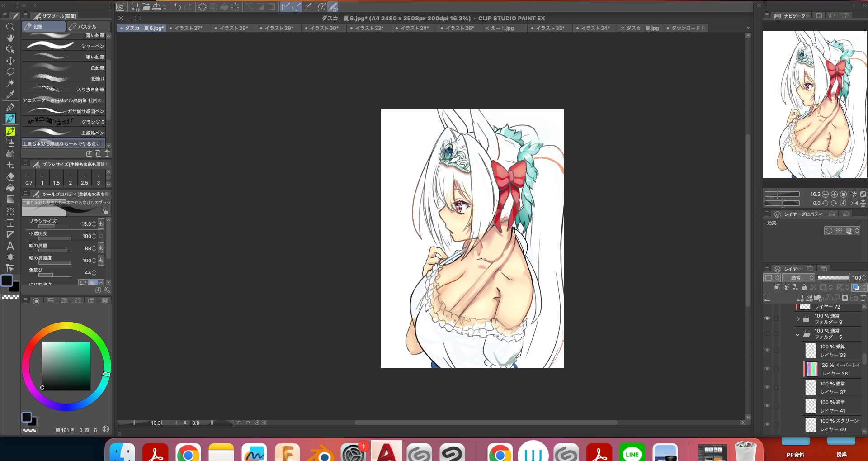This screenshot has width=868, height=461.
Task: Select the シャーペン brush
Action: [x=63, y=46]
